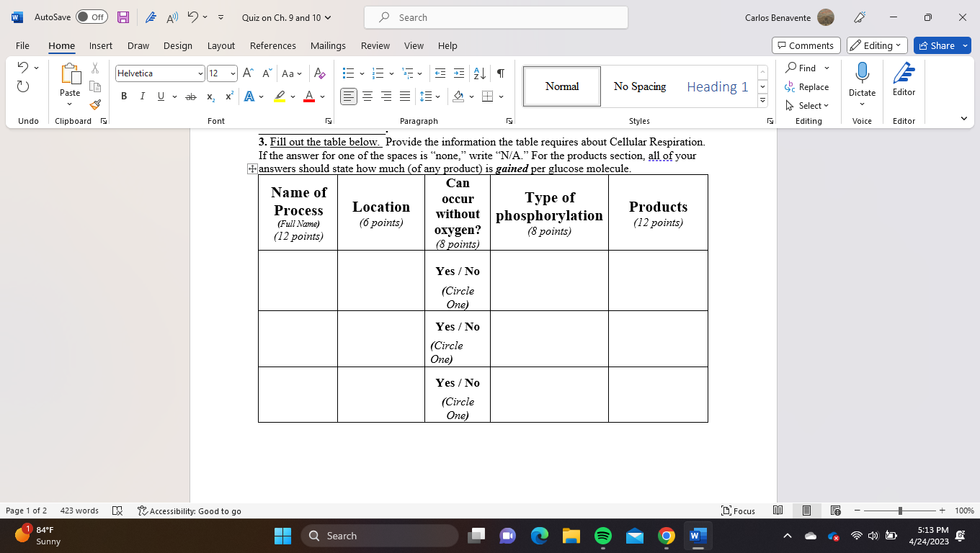
Task: Click the Cut scissors icon
Action: [x=95, y=68]
